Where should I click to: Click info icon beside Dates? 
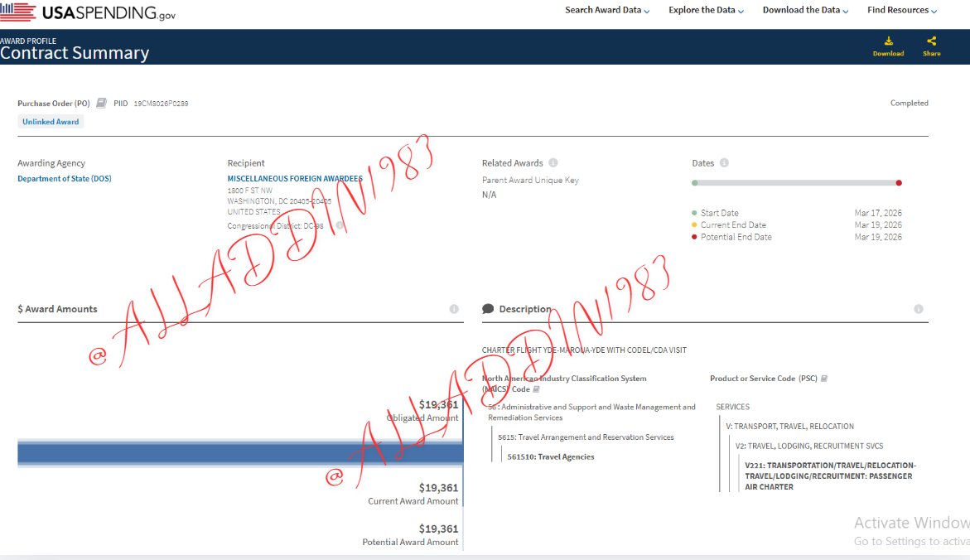[724, 162]
